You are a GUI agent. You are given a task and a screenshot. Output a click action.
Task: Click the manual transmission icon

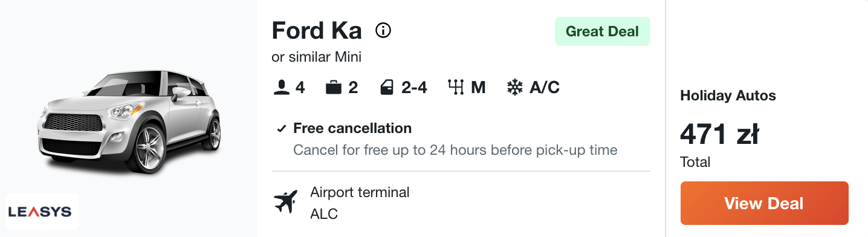click(456, 88)
